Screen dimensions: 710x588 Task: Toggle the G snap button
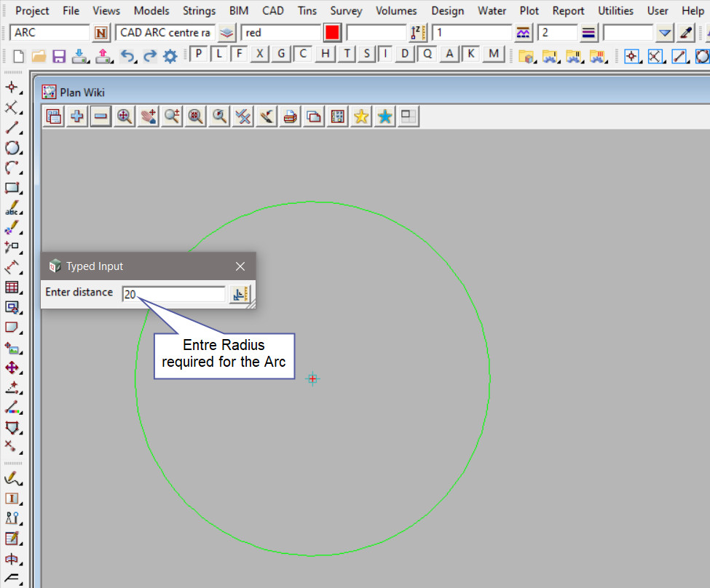coord(281,54)
